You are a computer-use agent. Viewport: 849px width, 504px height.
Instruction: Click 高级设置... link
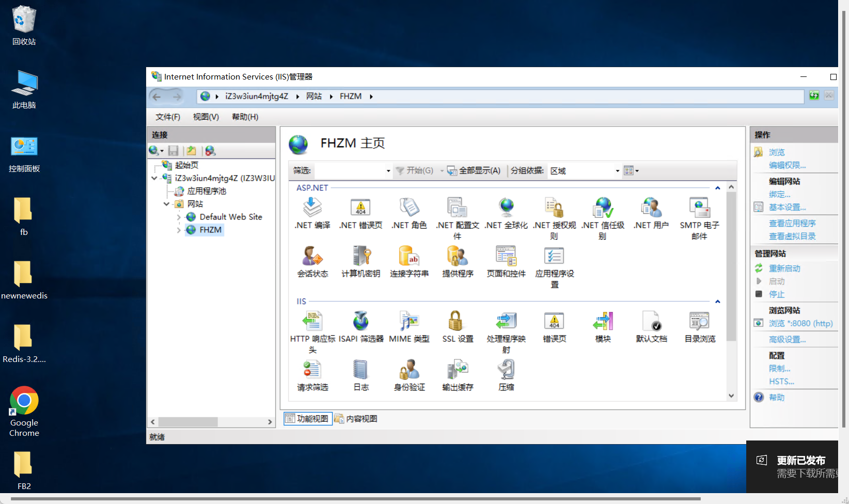[787, 340]
